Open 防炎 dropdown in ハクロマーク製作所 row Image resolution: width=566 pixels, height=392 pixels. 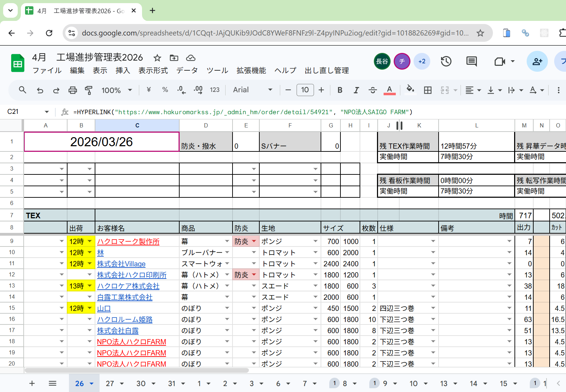click(254, 241)
